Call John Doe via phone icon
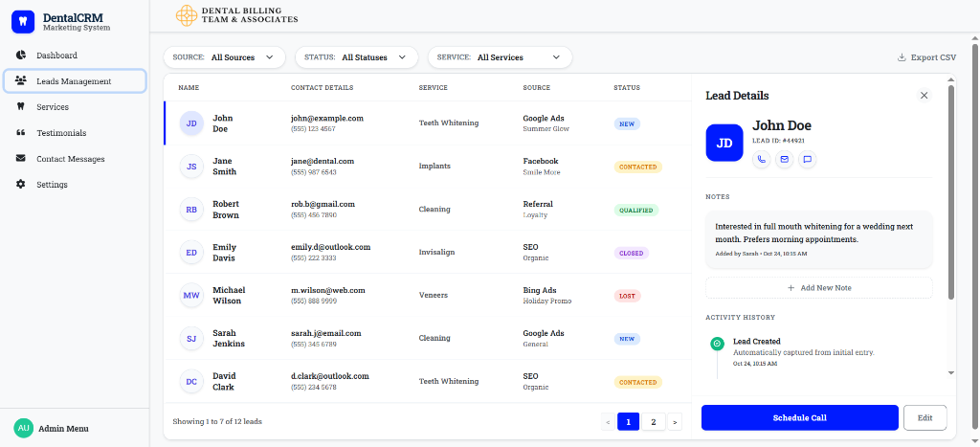 [x=761, y=160]
